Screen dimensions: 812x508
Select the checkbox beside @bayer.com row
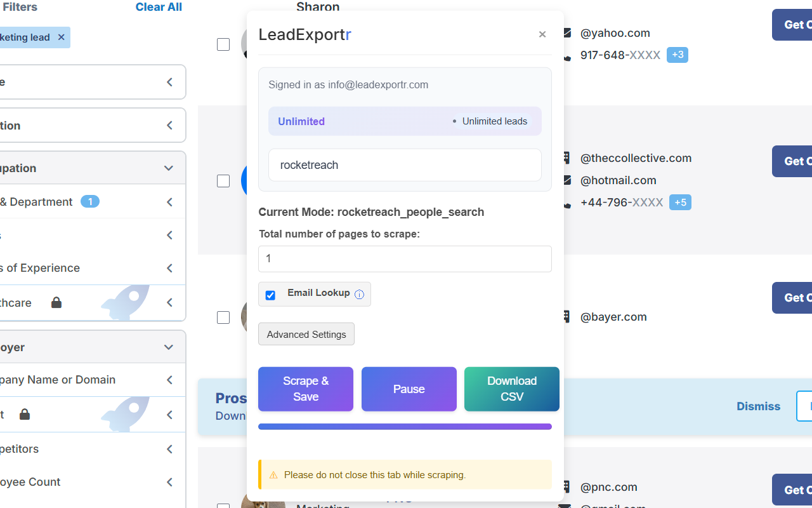[x=223, y=317]
